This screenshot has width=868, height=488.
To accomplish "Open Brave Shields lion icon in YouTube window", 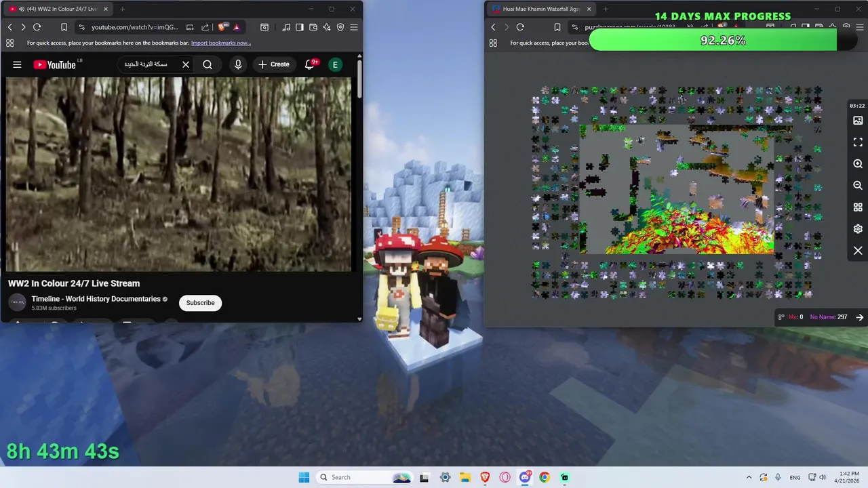I will (x=222, y=27).
